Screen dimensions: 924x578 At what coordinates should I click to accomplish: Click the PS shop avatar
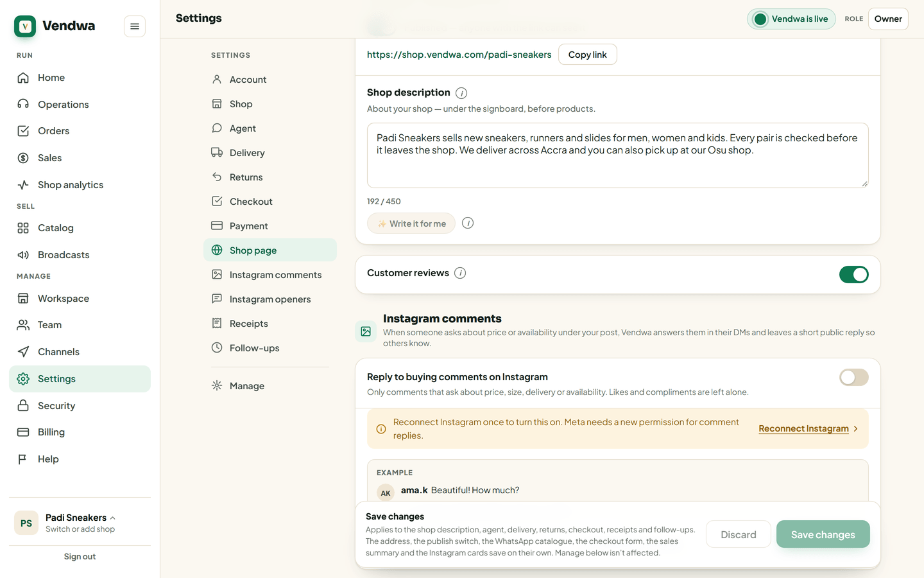(26, 523)
